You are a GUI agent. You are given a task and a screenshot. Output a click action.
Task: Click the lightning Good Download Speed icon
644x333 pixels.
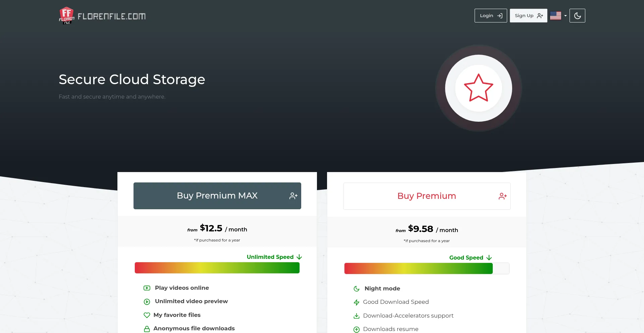coord(357,302)
